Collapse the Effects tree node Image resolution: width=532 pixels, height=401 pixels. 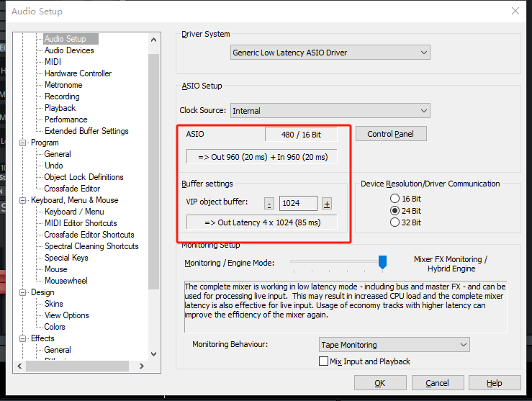[x=22, y=338]
